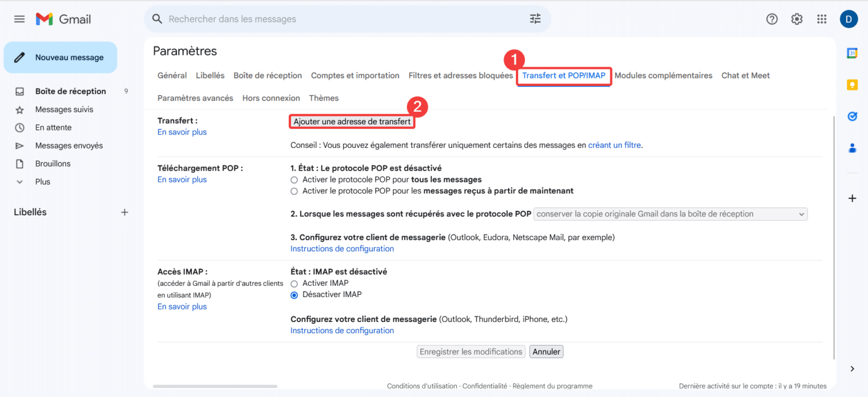Switch to Comptes et importation tab
The image size is (868, 397).
pyautogui.click(x=355, y=75)
